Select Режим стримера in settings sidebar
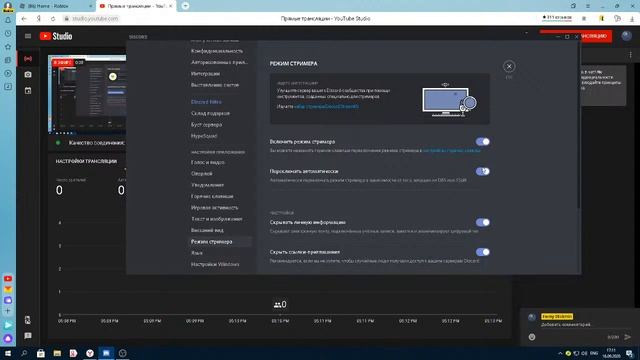640x360 pixels. point(220,242)
